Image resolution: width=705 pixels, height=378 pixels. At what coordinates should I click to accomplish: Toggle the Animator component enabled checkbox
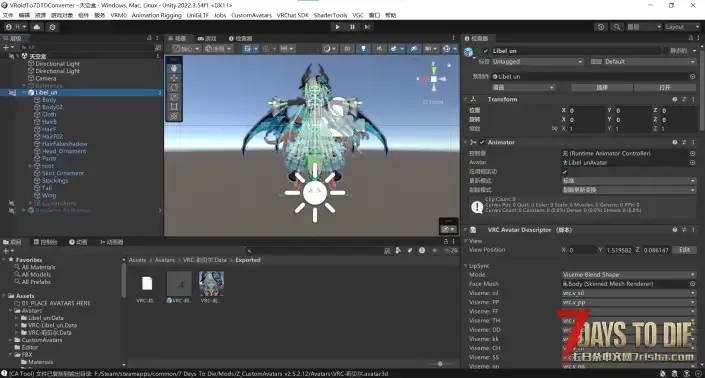482,142
